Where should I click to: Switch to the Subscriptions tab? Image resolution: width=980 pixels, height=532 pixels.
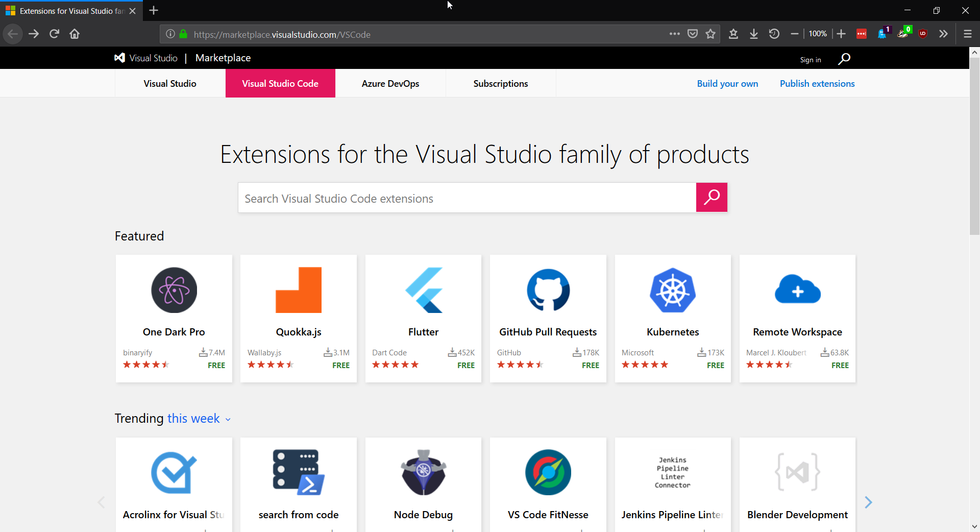[500, 84]
